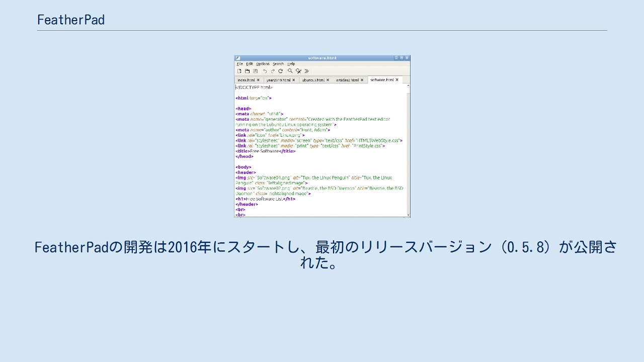Open the Search menu
This screenshot has width=644, height=362.
278,64
